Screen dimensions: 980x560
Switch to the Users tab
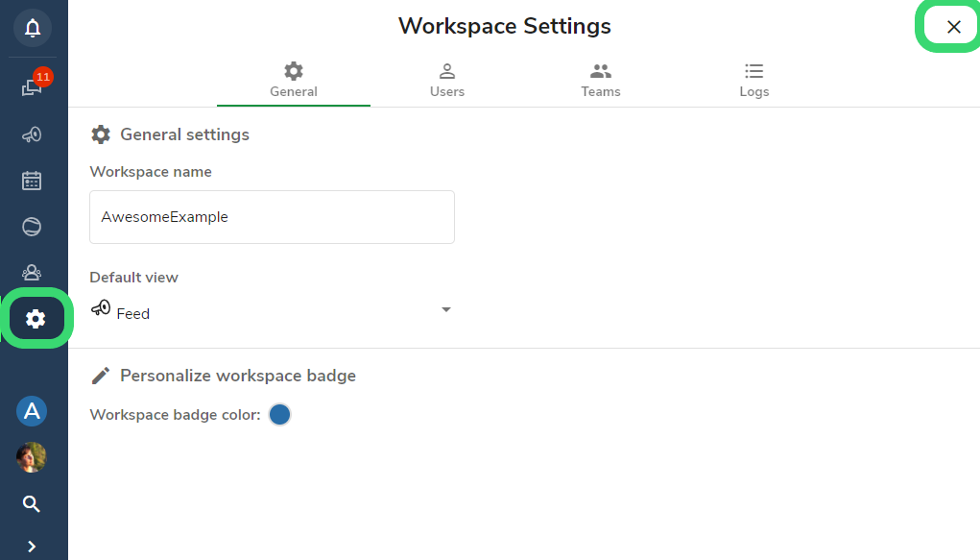click(447, 81)
